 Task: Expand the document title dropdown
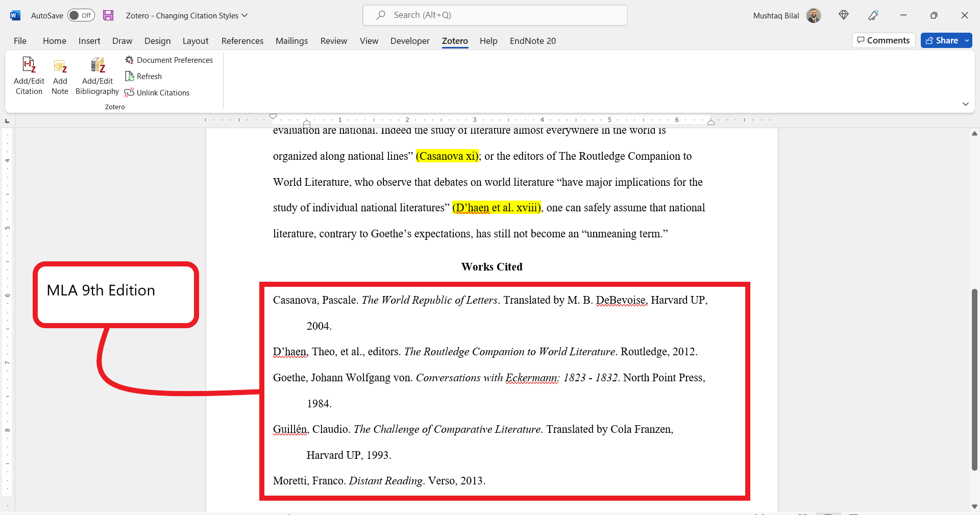tap(244, 15)
